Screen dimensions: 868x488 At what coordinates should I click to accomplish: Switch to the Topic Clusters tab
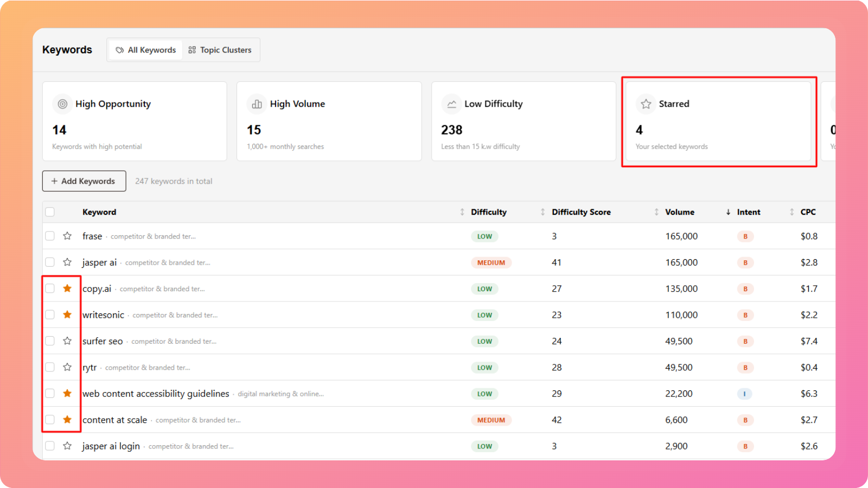pos(220,50)
